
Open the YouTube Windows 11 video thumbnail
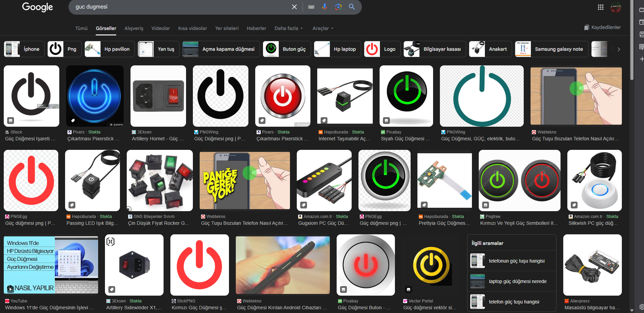[x=51, y=265]
